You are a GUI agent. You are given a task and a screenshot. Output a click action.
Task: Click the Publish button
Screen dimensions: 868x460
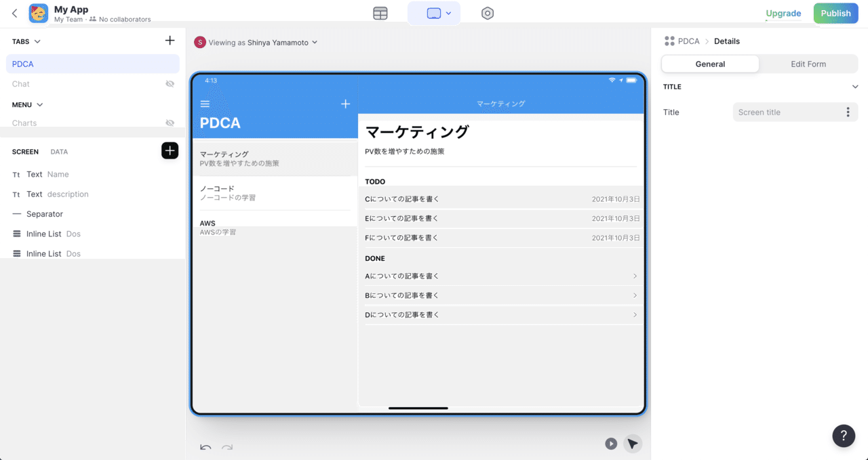pos(835,14)
